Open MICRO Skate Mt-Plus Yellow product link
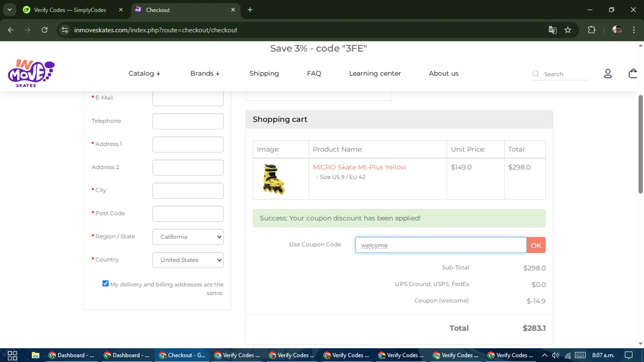Screen dimensions: 644x362 pos(359,167)
